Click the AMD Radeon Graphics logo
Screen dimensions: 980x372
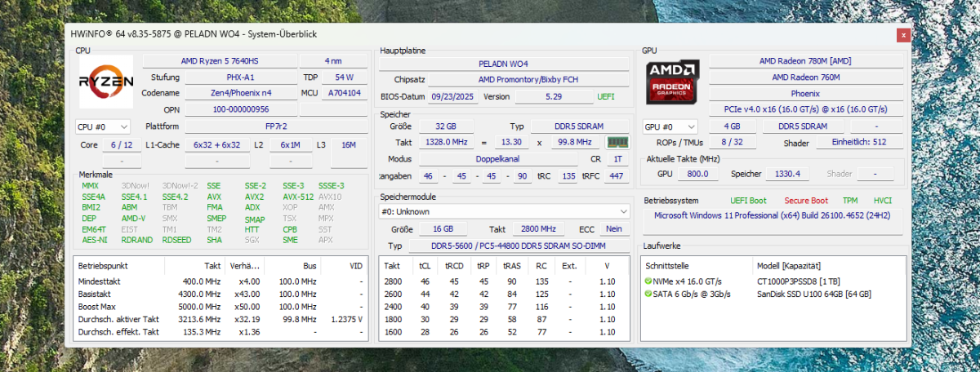(673, 84)
